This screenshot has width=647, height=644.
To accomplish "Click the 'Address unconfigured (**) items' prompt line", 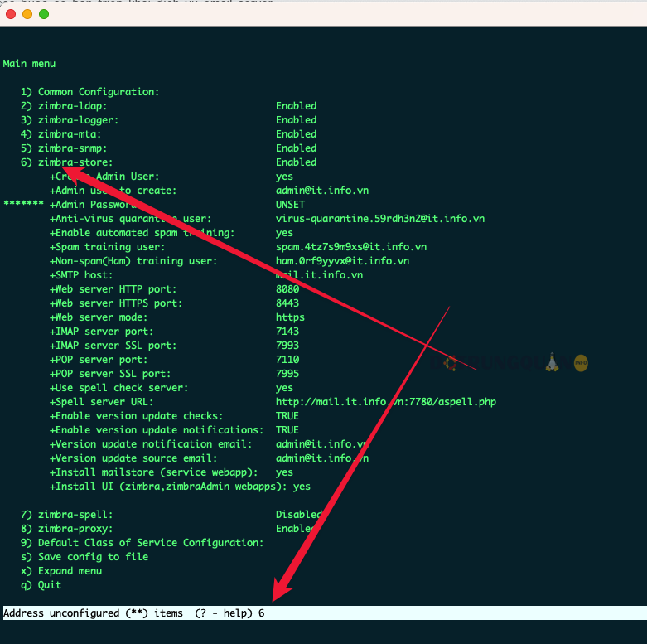I will click(325, 613).
